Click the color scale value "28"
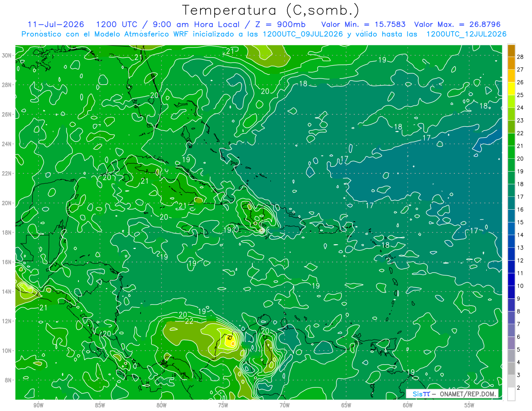Screen dimensions: 532x411 (x=520, y=56)
